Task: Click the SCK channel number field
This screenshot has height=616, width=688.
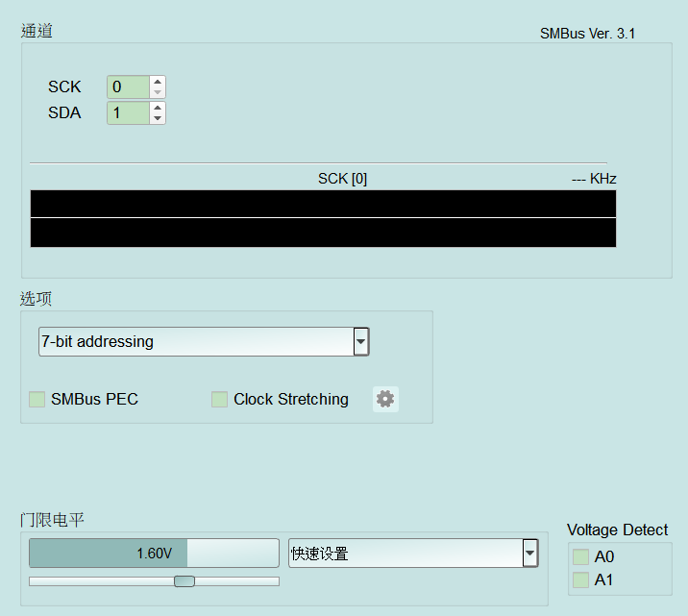Action: pyautogui.click(x=129, y=86)
